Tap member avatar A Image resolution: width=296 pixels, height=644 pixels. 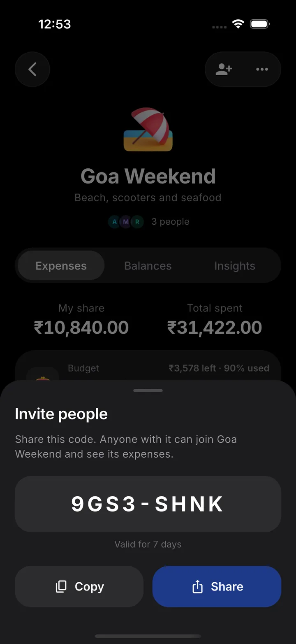tap(114, 222)
